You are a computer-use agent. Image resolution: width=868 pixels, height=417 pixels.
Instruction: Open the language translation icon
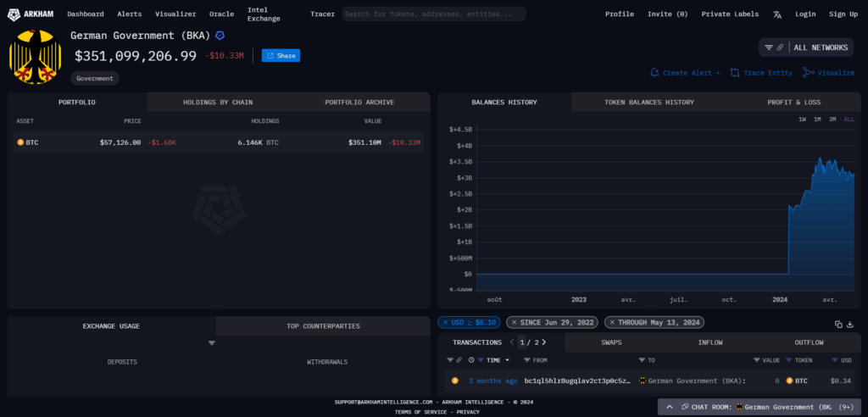(777, 14)
